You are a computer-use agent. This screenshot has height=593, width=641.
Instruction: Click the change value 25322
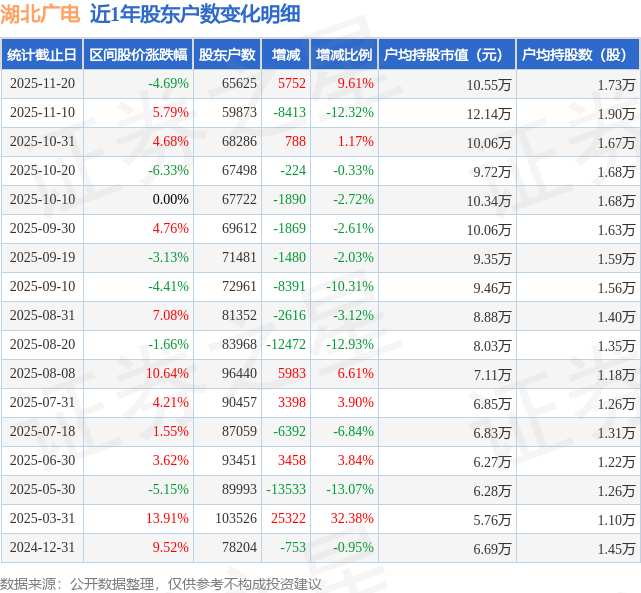[288, 519]
